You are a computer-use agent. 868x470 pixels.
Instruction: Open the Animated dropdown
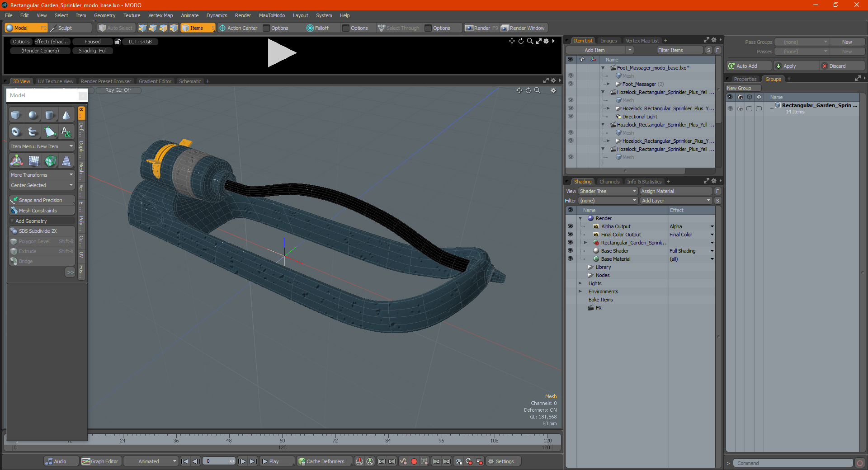click(151, 461)
